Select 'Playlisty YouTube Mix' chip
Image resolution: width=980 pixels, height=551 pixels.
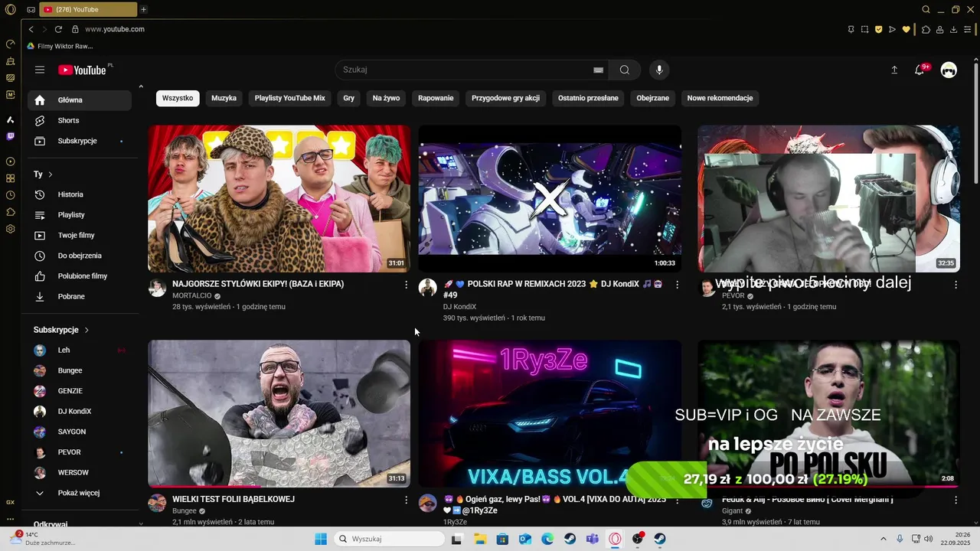coord(290,98)
